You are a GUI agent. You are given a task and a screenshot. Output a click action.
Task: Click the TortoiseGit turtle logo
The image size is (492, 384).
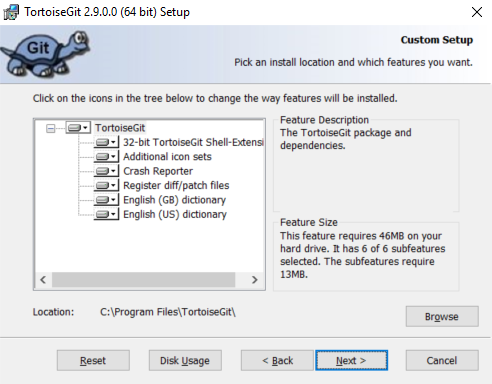[45, 54]
